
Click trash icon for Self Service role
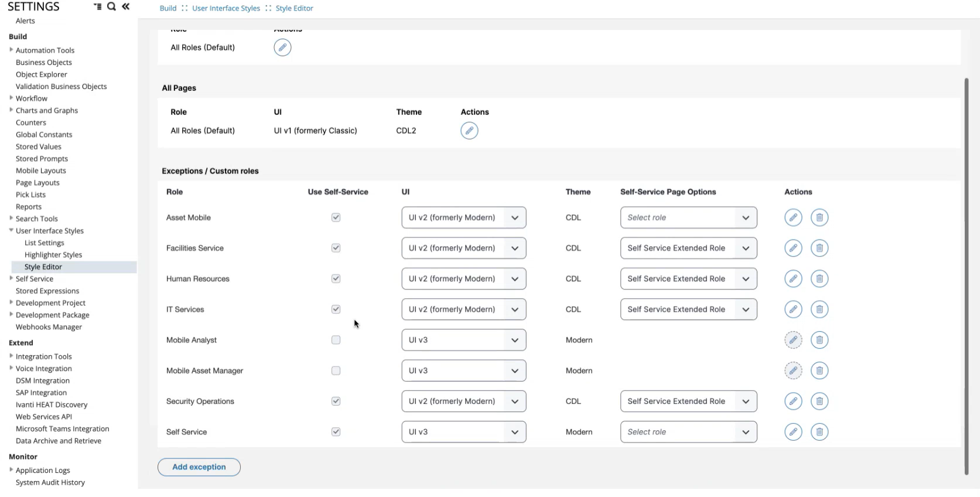pyautogui.click(x=819, y=432)
